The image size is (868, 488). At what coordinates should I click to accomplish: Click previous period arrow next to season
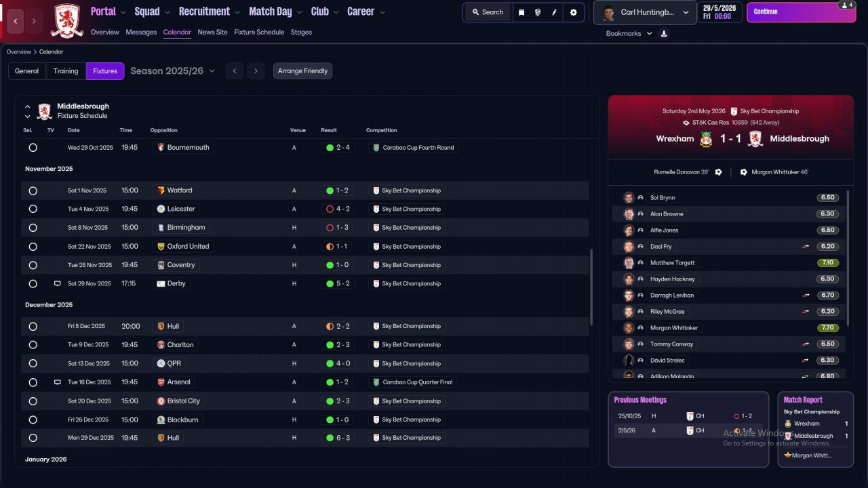235,70
